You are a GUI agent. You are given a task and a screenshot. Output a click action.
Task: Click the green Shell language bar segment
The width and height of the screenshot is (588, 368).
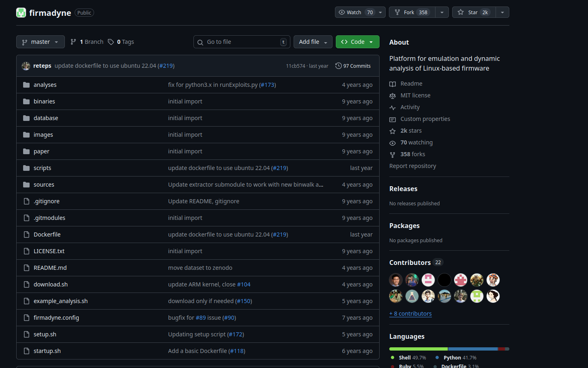[x=418, y=349]
